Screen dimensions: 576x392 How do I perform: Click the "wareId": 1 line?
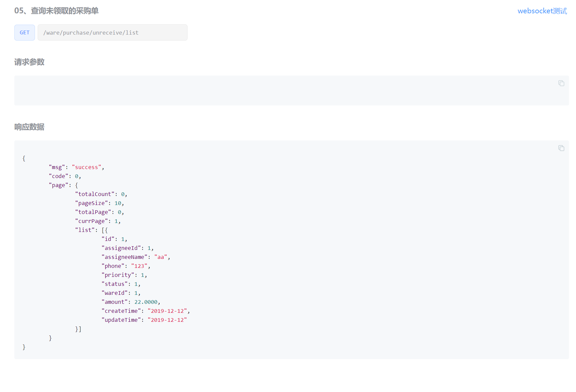[x=121, y=293]
